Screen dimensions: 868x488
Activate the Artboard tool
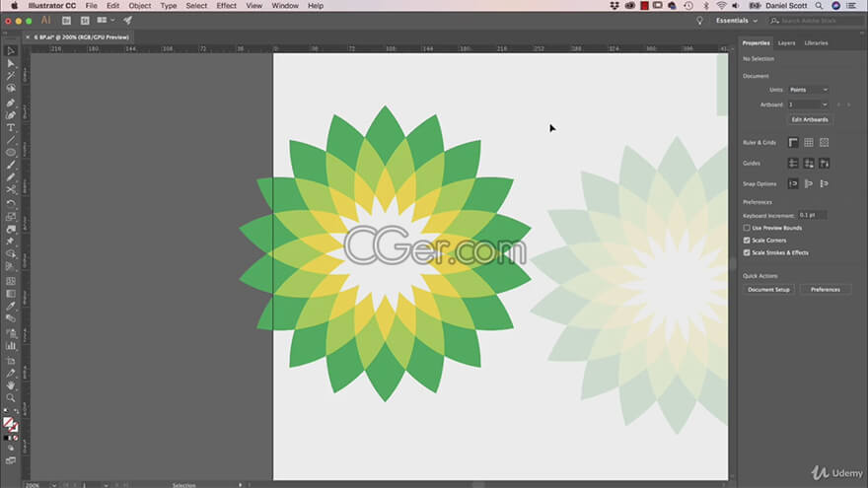11,361
